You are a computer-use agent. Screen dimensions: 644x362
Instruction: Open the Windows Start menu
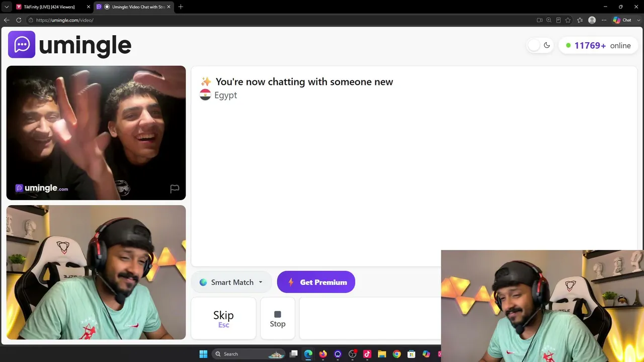tap(203, 354)
